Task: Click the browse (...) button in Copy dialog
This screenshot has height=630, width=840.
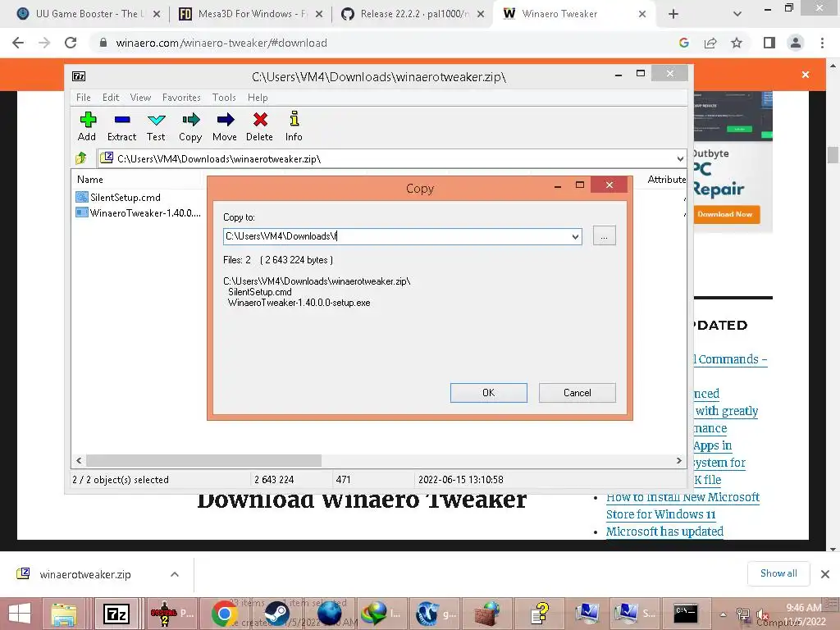Action: point(605,236)
